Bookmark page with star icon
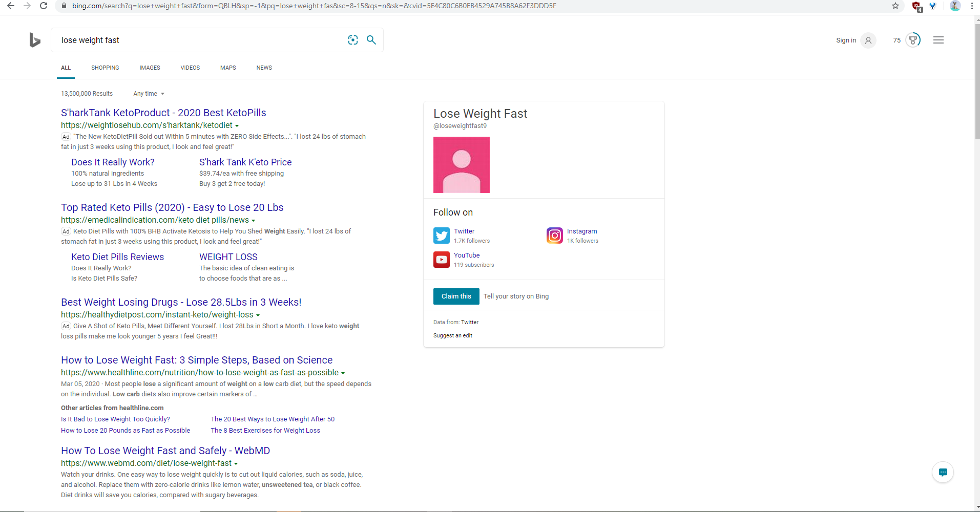980x512 pixels. coord(895,6)
